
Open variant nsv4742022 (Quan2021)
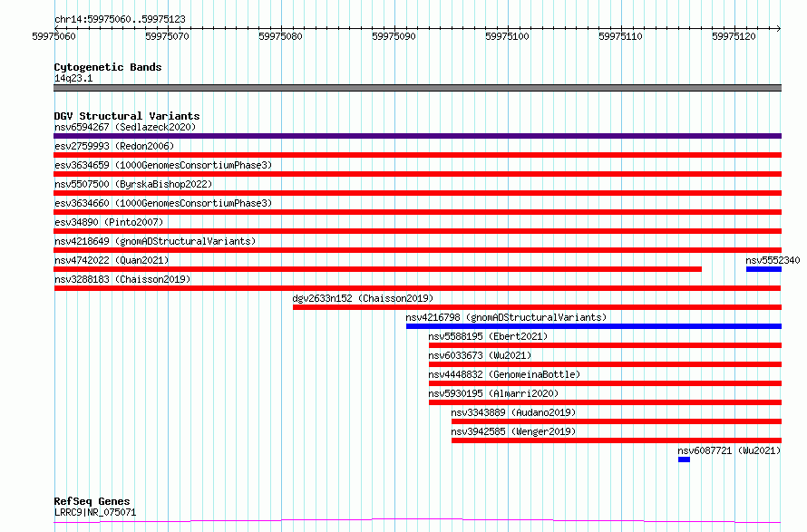(112, 260)
